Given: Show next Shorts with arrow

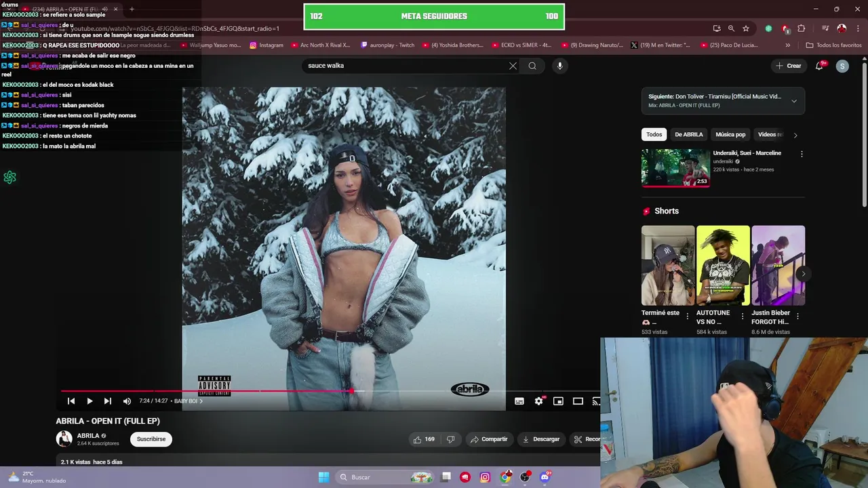Looking at the screenshot, I should coord(803,274).
